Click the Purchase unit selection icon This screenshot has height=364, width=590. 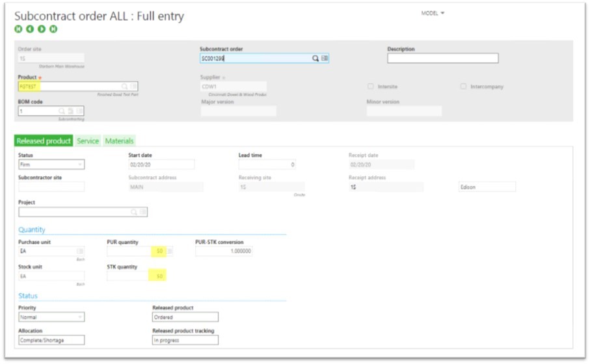pos(80,252)
